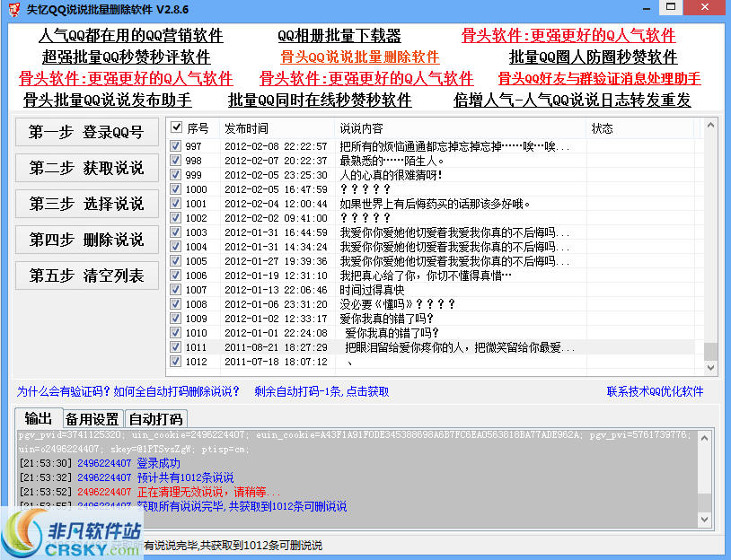Screen dimensions: 731x560
Task: Uncheck the checkbox for row 998
Action: coord(175,161)
